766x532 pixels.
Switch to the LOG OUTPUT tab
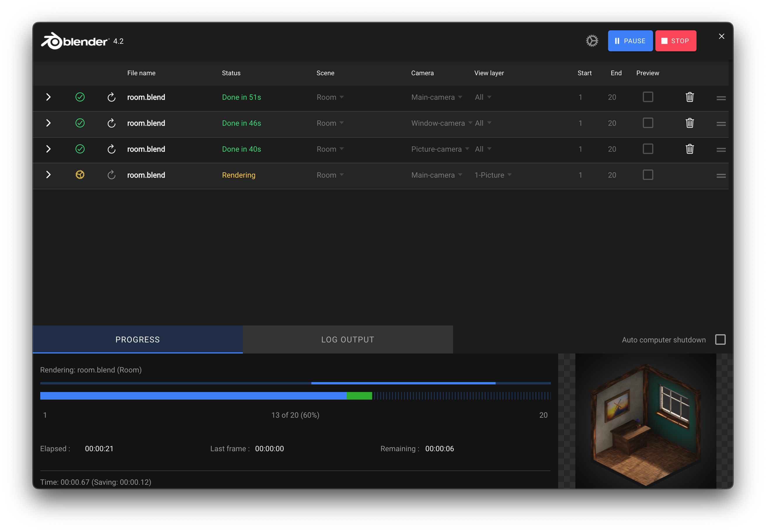347,339
